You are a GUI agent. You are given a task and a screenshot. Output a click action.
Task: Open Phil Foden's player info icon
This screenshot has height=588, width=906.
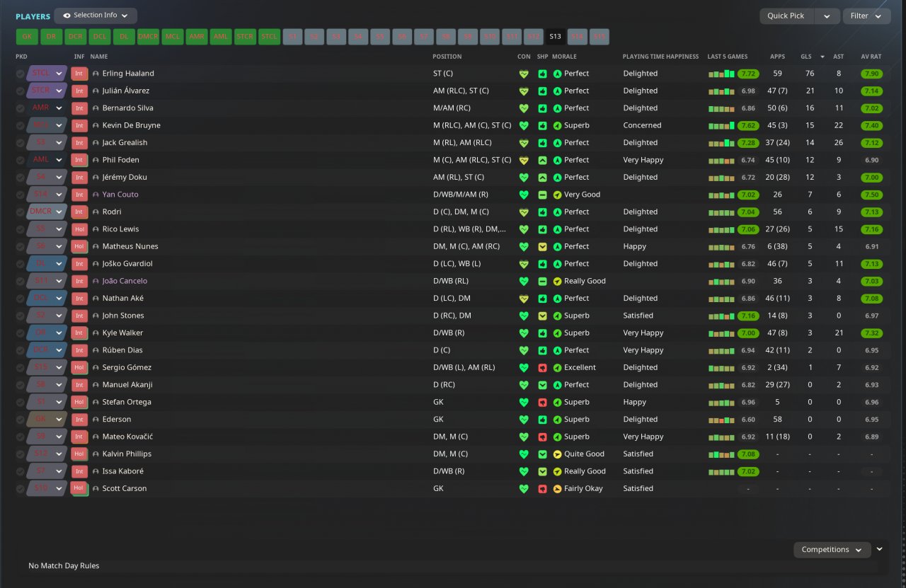coord(96,160)
